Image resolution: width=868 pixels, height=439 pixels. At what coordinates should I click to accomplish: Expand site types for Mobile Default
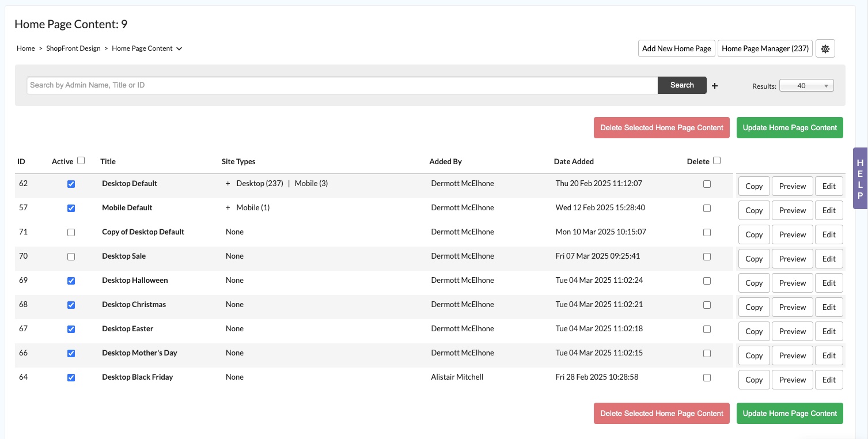[x=228, y=208]
